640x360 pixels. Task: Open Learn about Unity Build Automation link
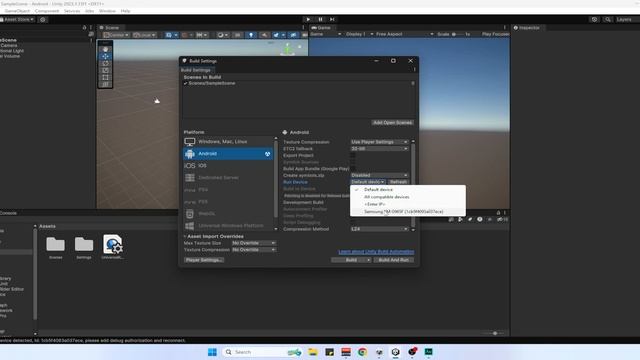(x=376, y=252)
